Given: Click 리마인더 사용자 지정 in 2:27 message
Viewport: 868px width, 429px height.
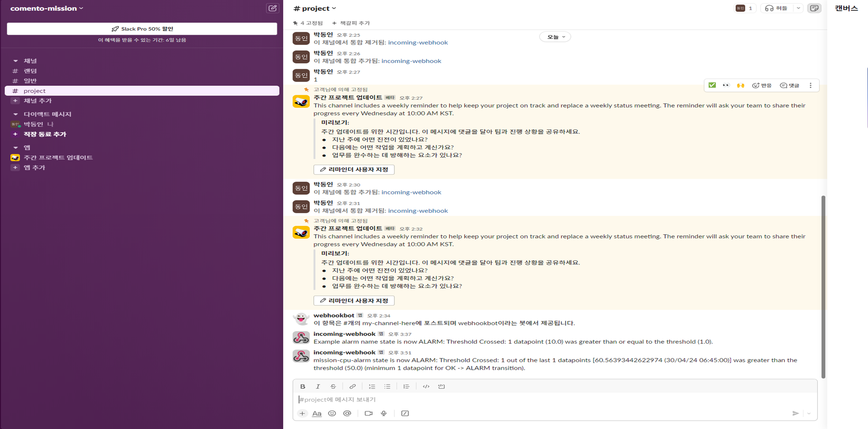Looking at the screenshot, I should (354, 169).
